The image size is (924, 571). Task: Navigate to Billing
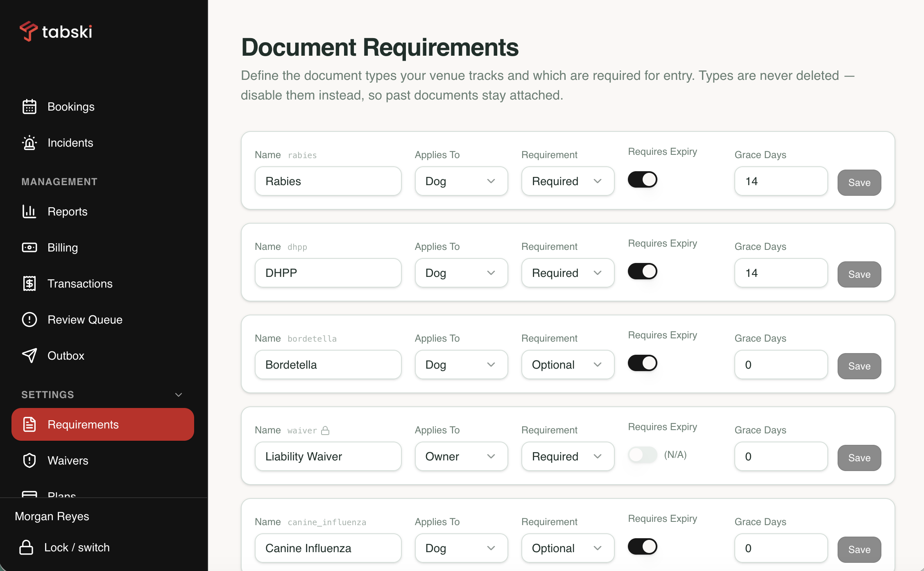103,247
